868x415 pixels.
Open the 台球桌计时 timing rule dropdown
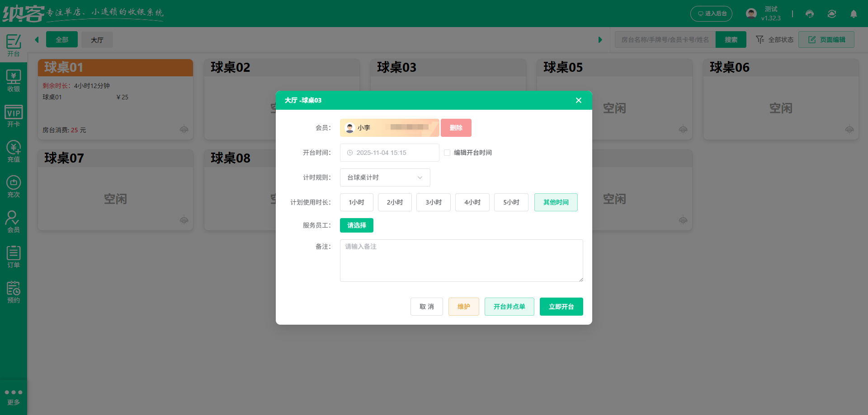click(x=384, y=177)
